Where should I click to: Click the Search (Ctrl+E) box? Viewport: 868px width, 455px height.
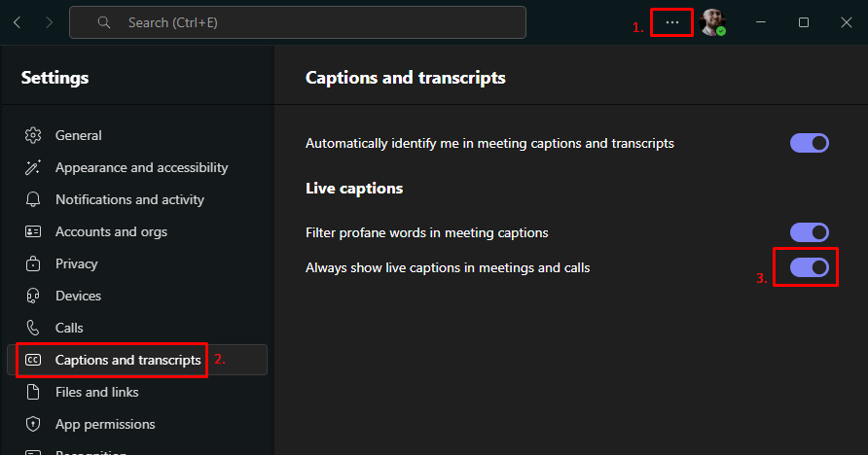pyautogui.click(x=311, y=22)
